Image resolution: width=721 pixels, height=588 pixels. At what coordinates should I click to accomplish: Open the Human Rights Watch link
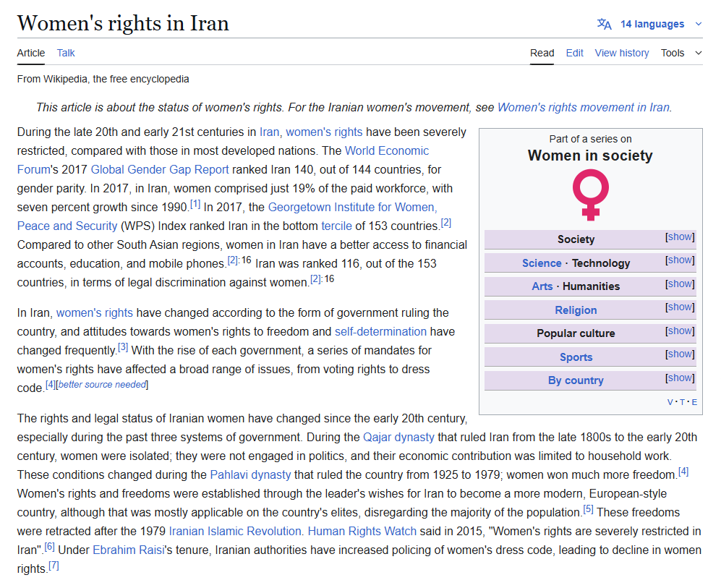[x=362, y=532]
